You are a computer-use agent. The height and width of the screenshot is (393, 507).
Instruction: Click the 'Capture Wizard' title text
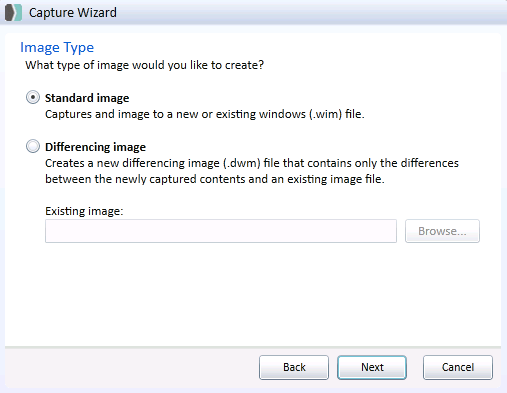(73, 13)
